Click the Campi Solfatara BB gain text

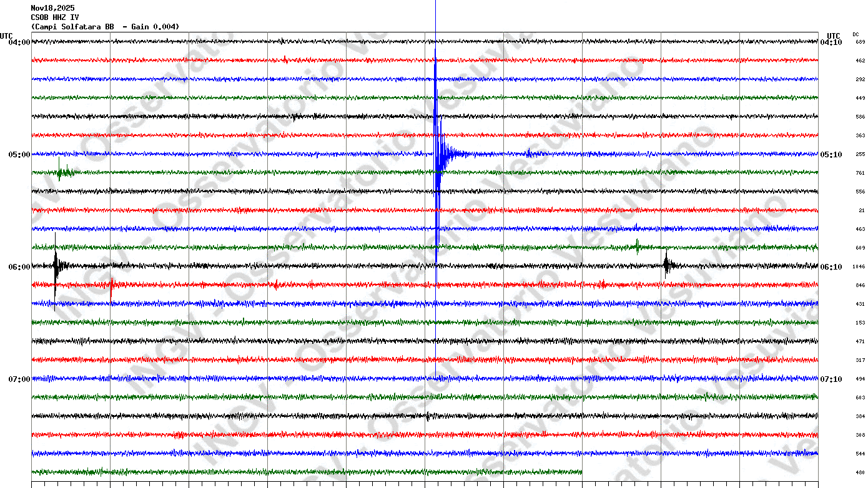105,27
